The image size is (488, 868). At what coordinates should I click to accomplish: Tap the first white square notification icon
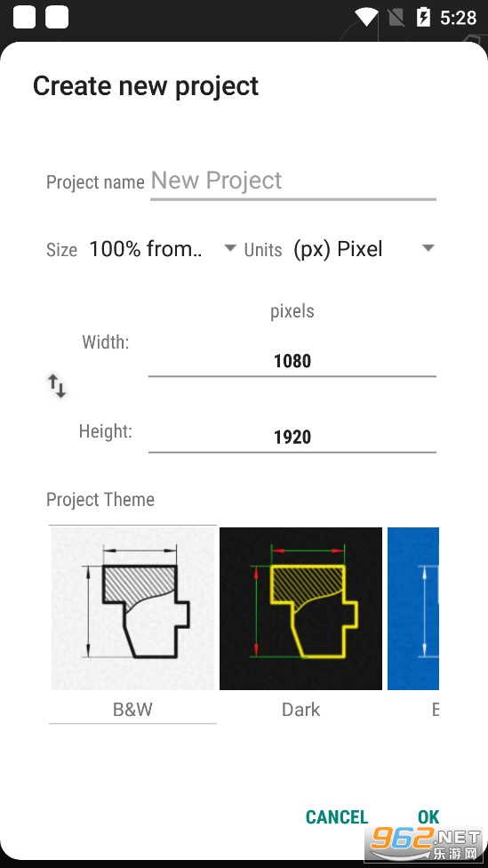(x=24, y=17)
